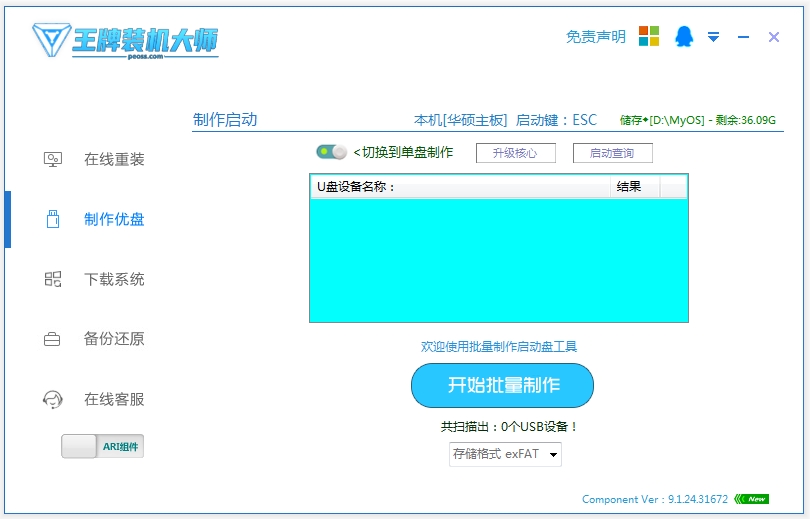
Task: Toggle the 切换到单盘制作 switch
Action: point(331,152)
